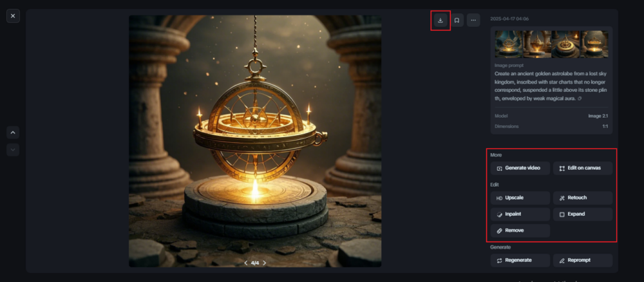Go to the next item with the down arrow
Screen dimensions: 644x282
[x=13, y=150]
